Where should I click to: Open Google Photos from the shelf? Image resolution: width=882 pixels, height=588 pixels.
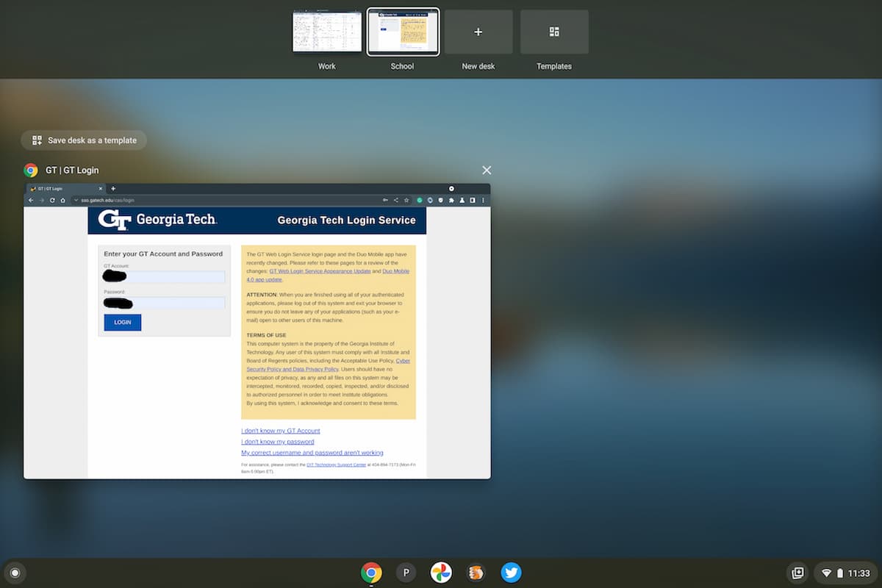point(441,573)
